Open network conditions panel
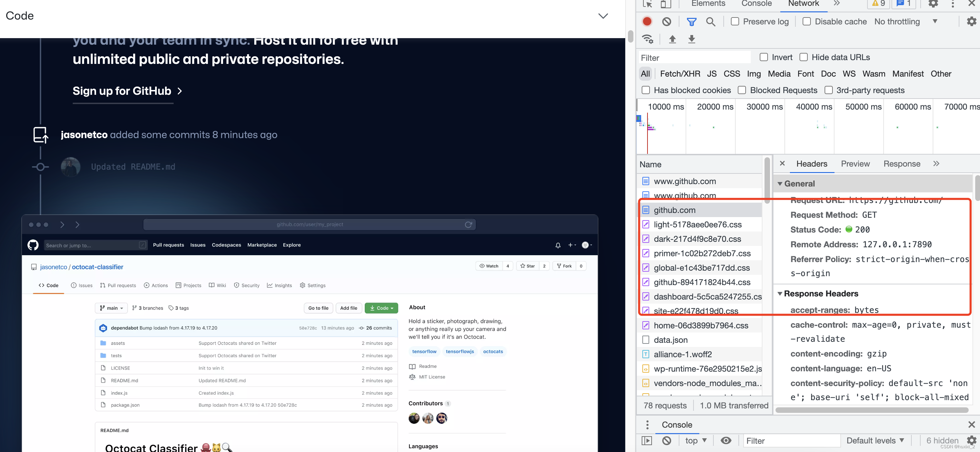The width and height of the screenshot is (980, 452). [x=647, y=39]
